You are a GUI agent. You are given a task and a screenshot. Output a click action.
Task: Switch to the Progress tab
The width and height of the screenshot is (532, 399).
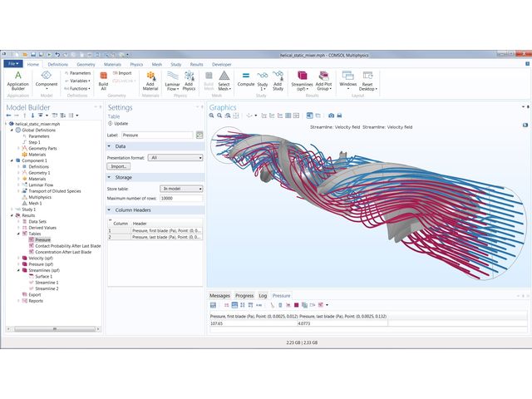tap(244, 295)
